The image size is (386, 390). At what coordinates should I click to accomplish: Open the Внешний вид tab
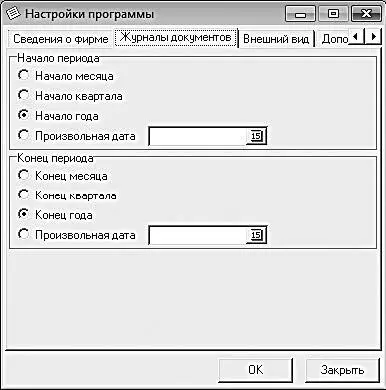point(276,39)
